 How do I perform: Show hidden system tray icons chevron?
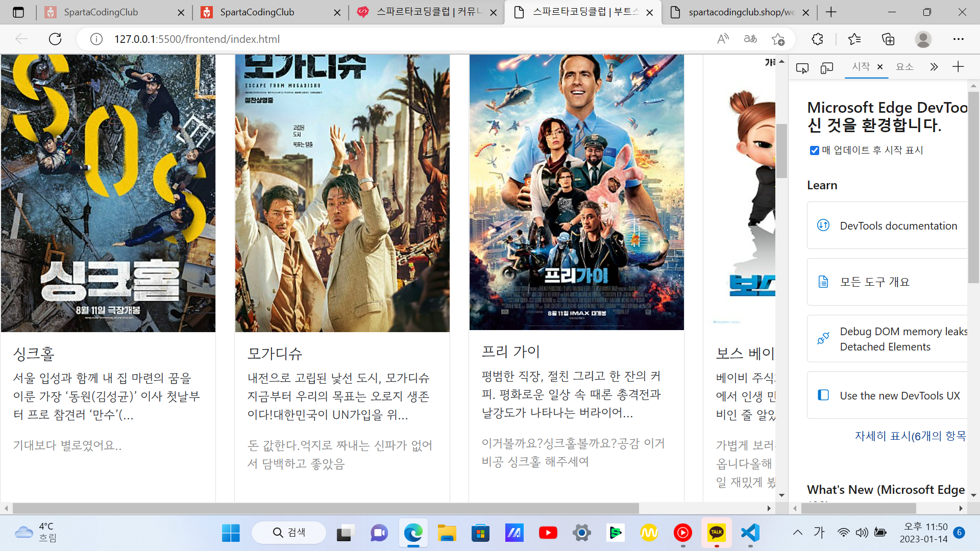(797, 533)
